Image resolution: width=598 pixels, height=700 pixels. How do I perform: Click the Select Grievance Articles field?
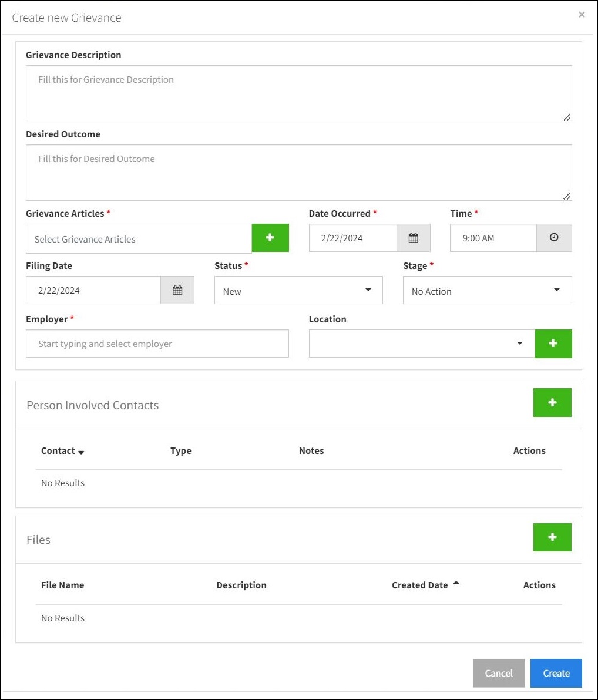[x=139, y=239]
